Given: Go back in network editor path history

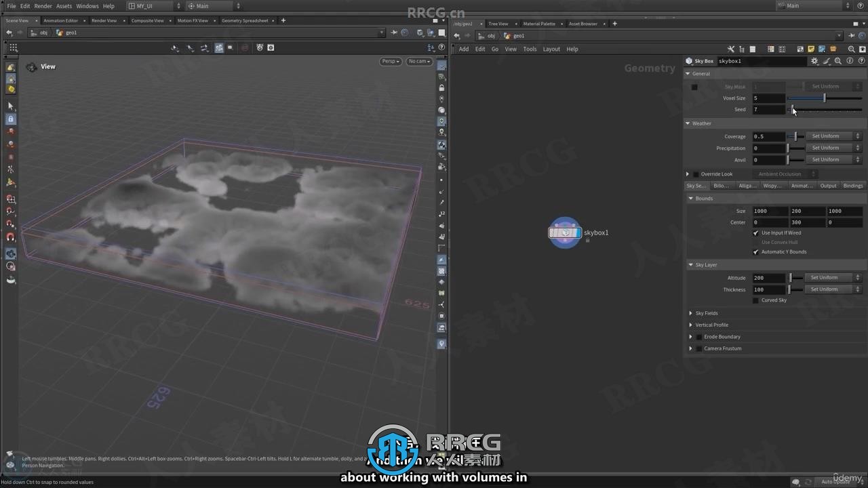Looking at the screenshot, I should tap(456, 36).
